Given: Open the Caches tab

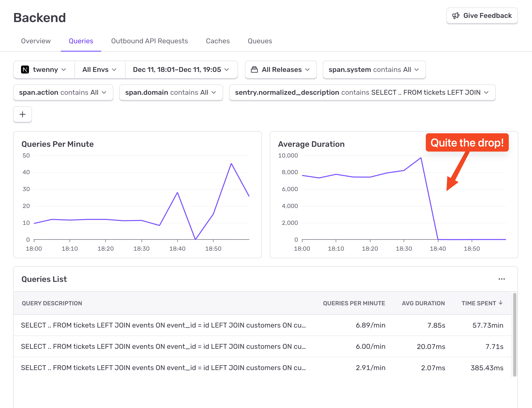Looking at the screenshot, I should click(218, 41).
